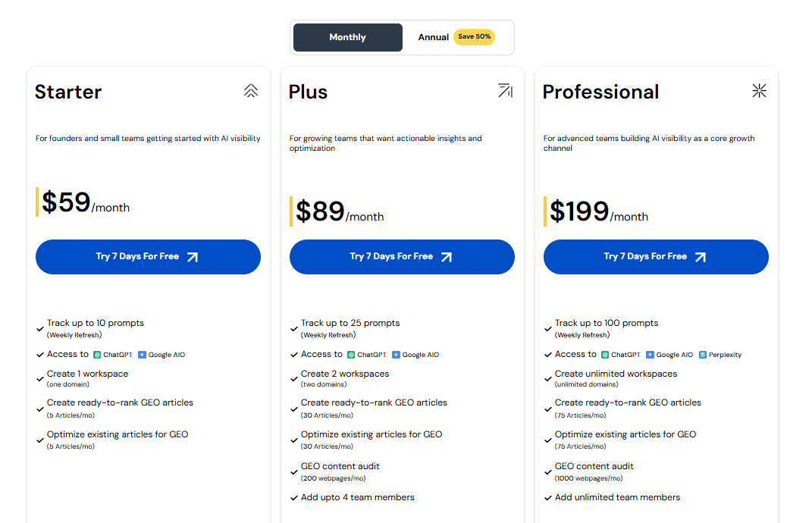The image size is (812, 523).
Task: Click the arrow icon in Professional's trial button
Action: coord(703,256)
